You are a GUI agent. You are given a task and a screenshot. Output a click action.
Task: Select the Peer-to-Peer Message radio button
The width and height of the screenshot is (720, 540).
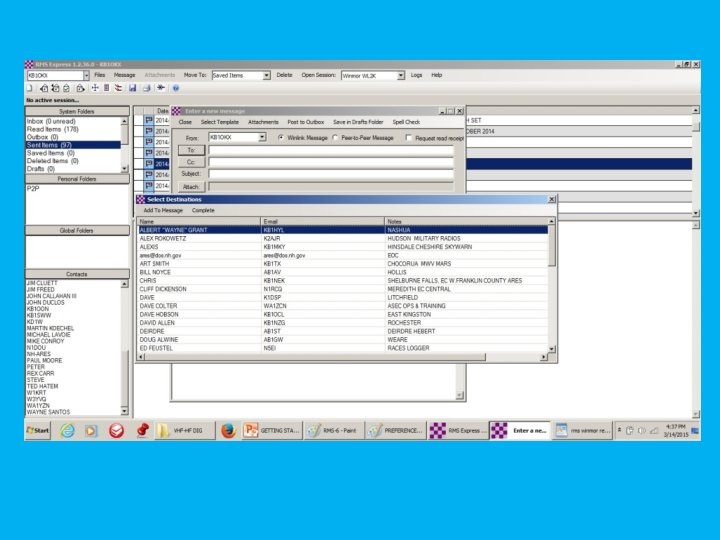point(335,138)
